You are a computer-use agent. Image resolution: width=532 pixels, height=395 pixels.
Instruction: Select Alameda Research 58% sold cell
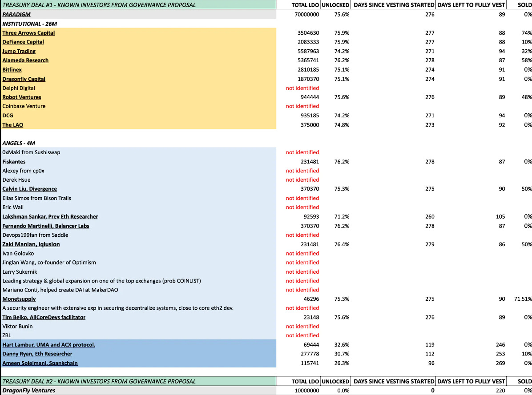527,60
